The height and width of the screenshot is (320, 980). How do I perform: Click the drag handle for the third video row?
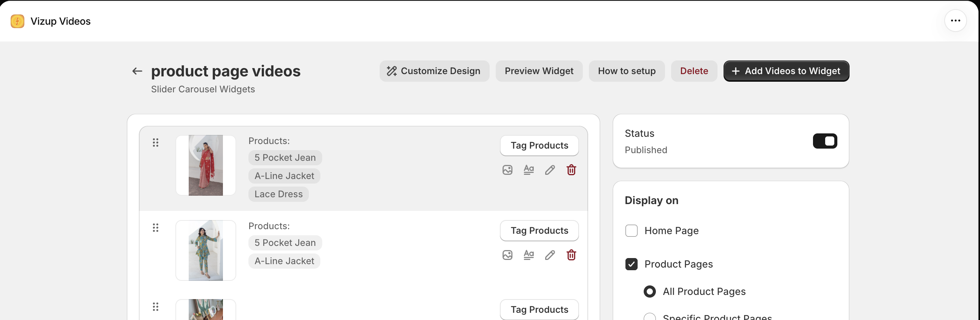tap(156, 307)
